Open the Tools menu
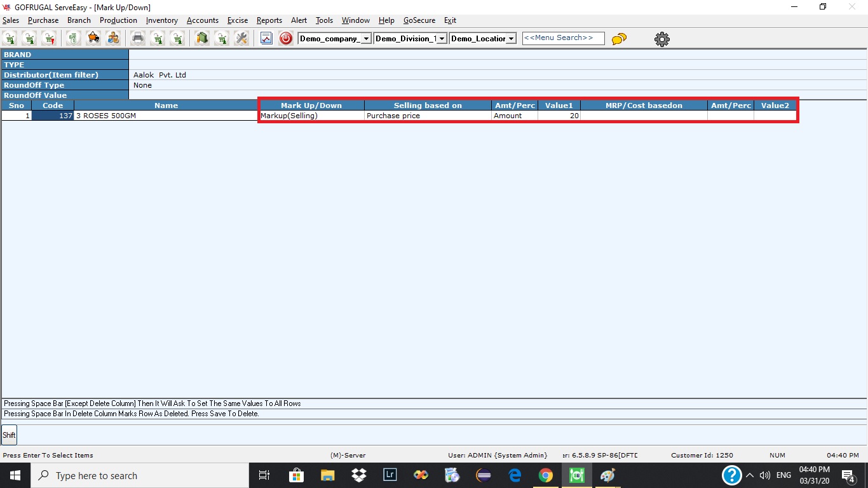The image size is (868, 488). (324, 20)
